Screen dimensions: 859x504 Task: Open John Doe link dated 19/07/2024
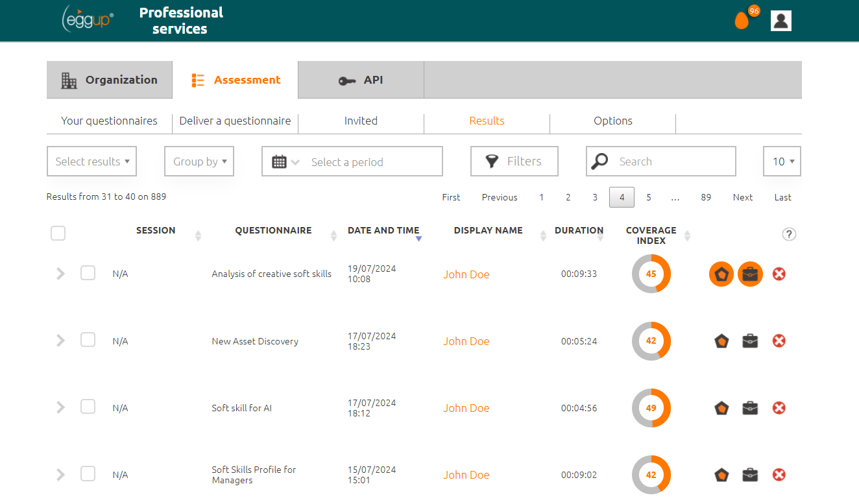[466, 274]
